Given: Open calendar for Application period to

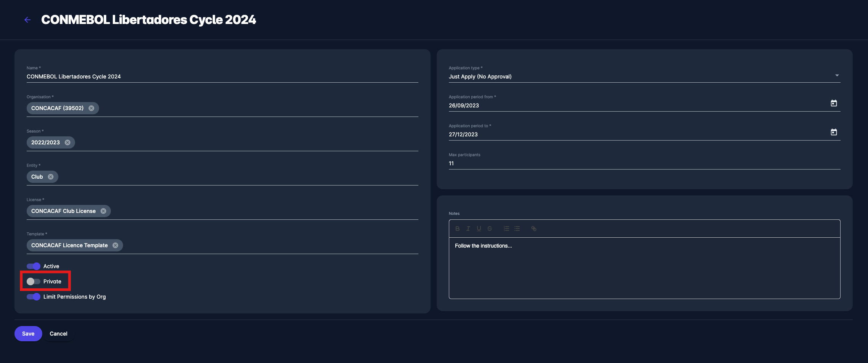Looking at the screenshot, I should coord(834,132).
